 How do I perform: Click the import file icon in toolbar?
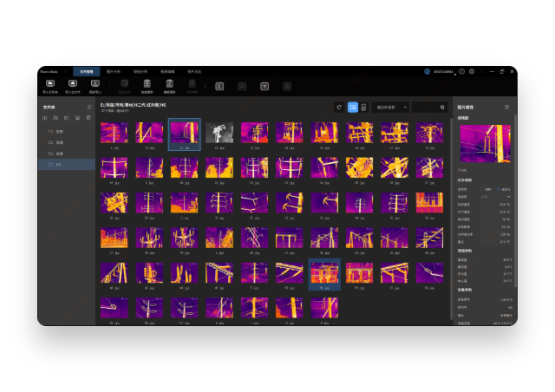coord(73,84)
